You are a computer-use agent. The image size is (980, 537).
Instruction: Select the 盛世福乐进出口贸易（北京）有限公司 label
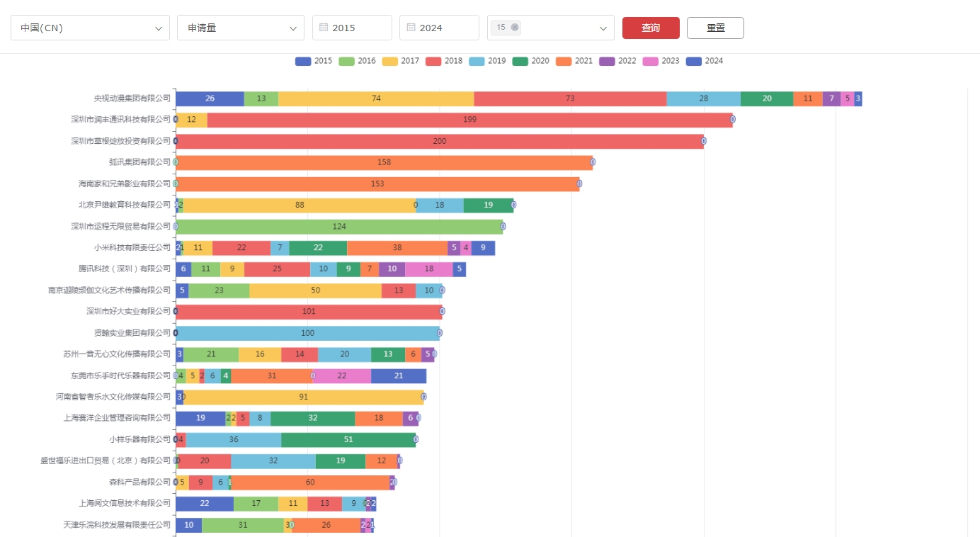coord(106,460)
